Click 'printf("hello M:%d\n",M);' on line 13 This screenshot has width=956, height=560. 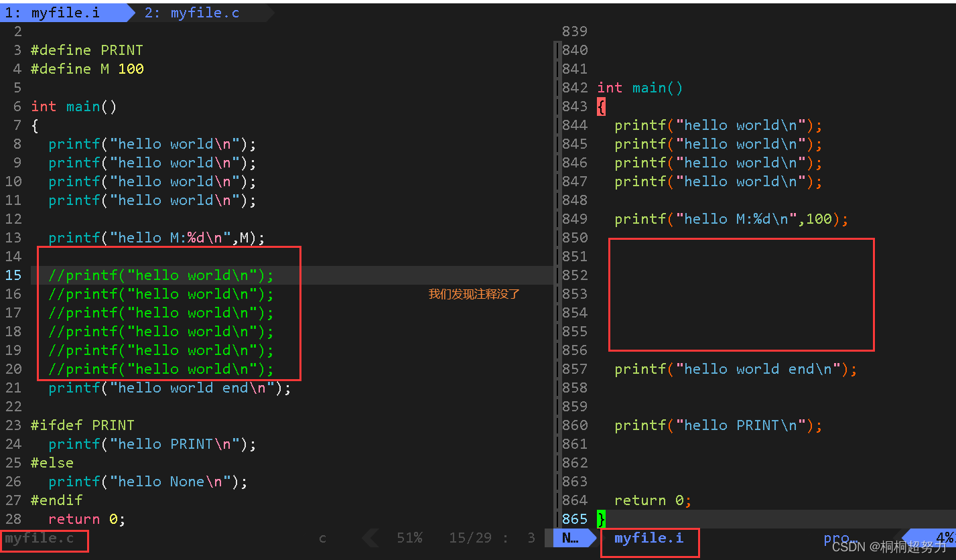click(157, 238)
